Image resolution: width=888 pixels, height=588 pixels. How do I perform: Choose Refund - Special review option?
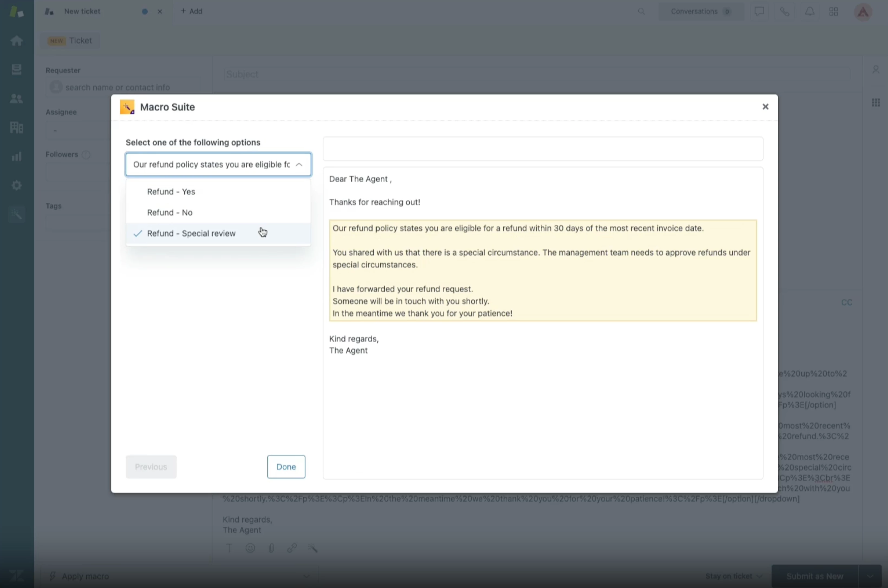(191, 233)
